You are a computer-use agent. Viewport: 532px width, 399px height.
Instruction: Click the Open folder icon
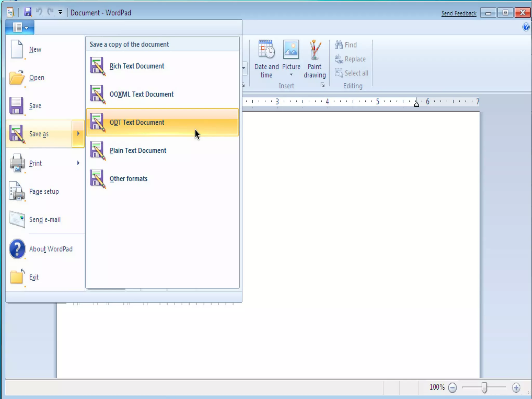[17, 77]
